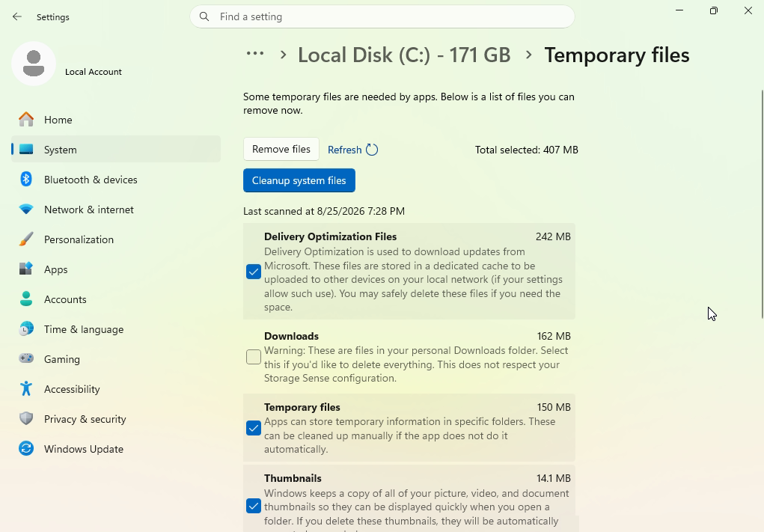Click the Accessibility figure icon
Image resolution: width=764 pixels, height=532 pixels.
coord(26,389)
